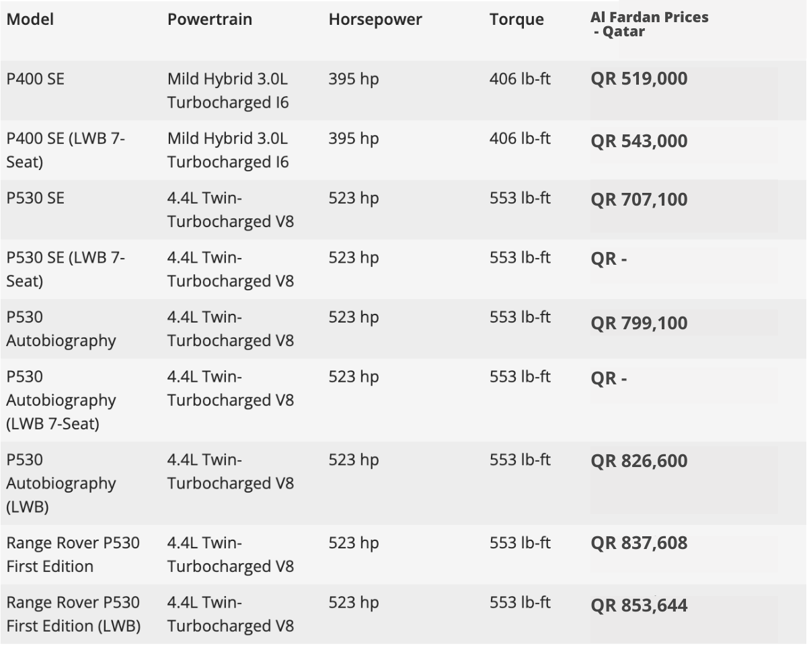Click the QR 853,644 price
Image resolution: width=807 pixels, height=672 pixels.
(x=639, y=605)
